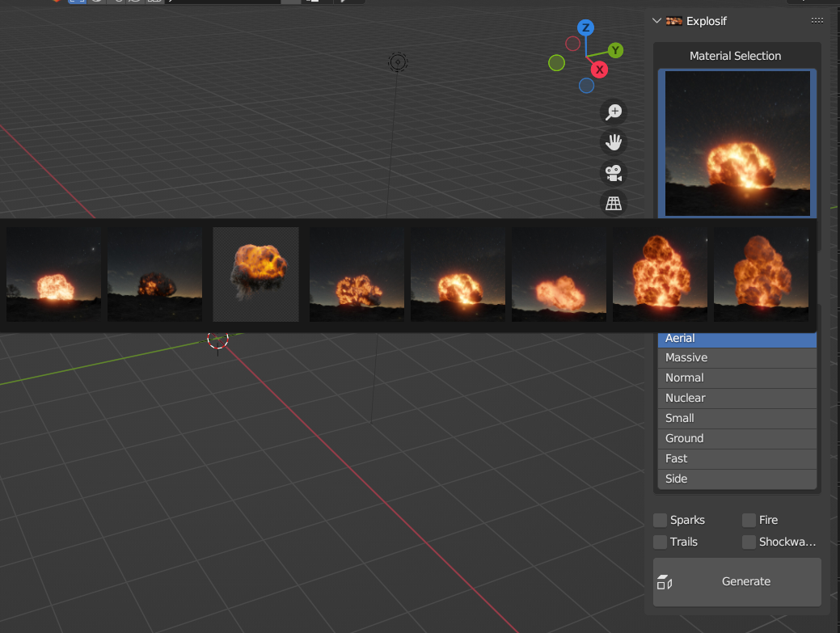Select Massive in the explosion type list

737,357
